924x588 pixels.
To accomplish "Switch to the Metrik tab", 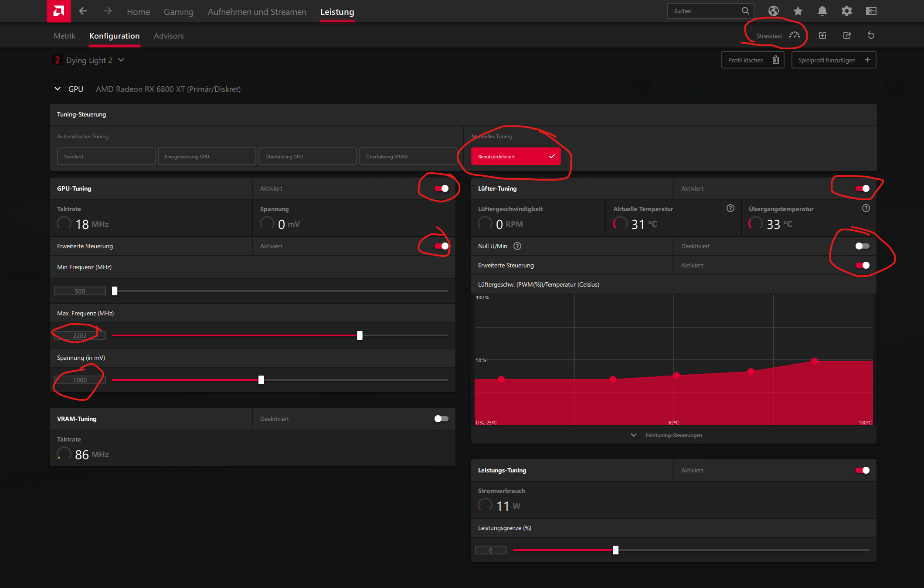I will 65,36.
